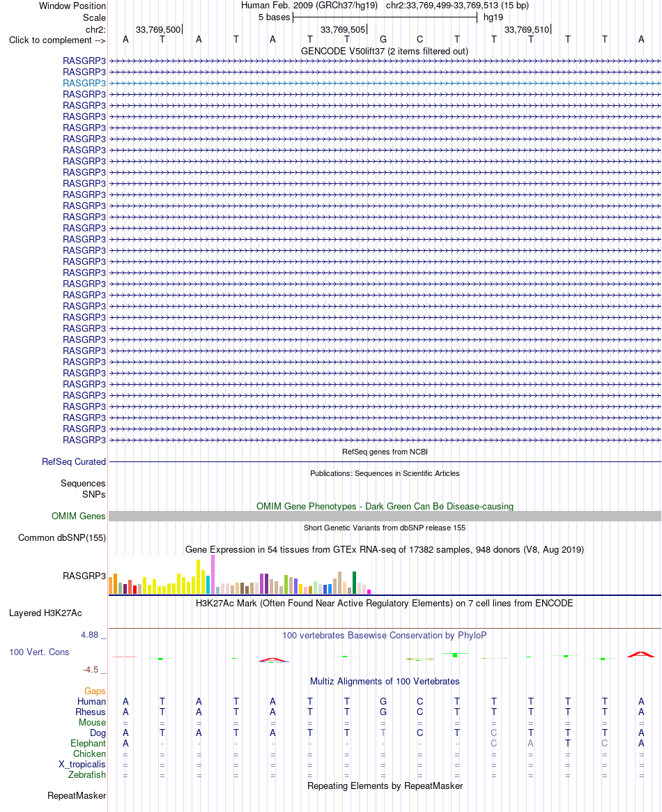662x812 pixels.
Task: Click the X_tropicalis alignment row label
Action: pos(82,765)
